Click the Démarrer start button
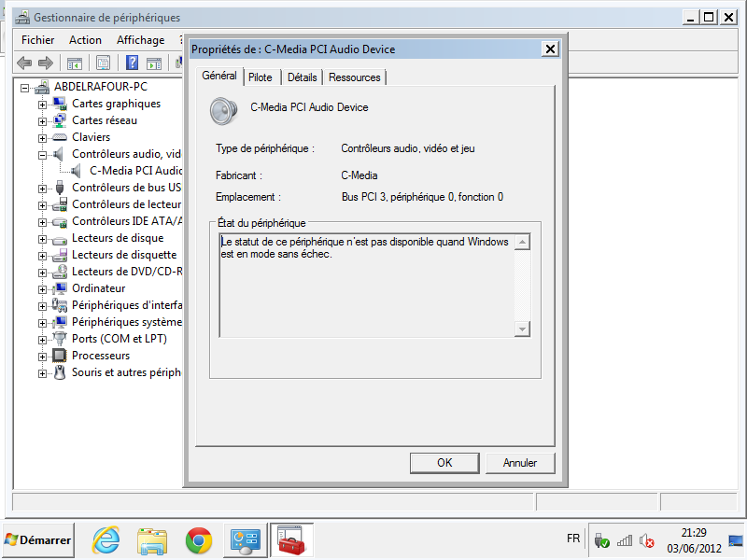Image resolution: width=747 pixels, height=560 pixels. pyautogui.click(x=38, y=540)
